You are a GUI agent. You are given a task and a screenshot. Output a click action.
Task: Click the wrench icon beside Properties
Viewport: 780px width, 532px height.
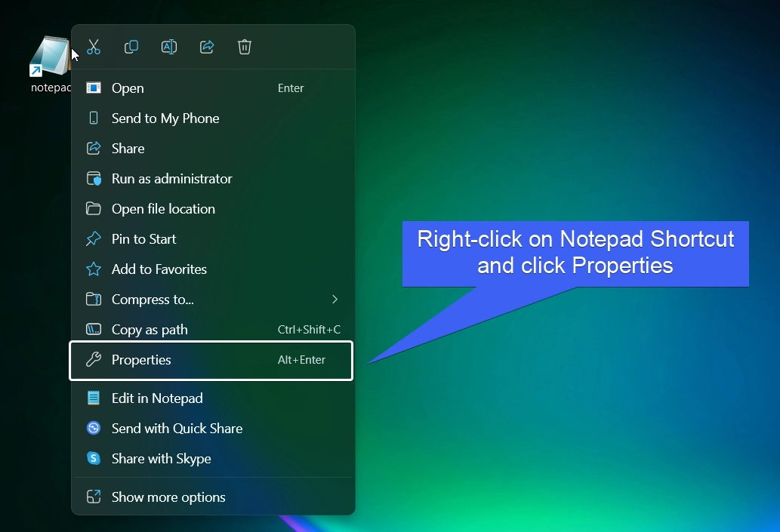pos(94,359)
